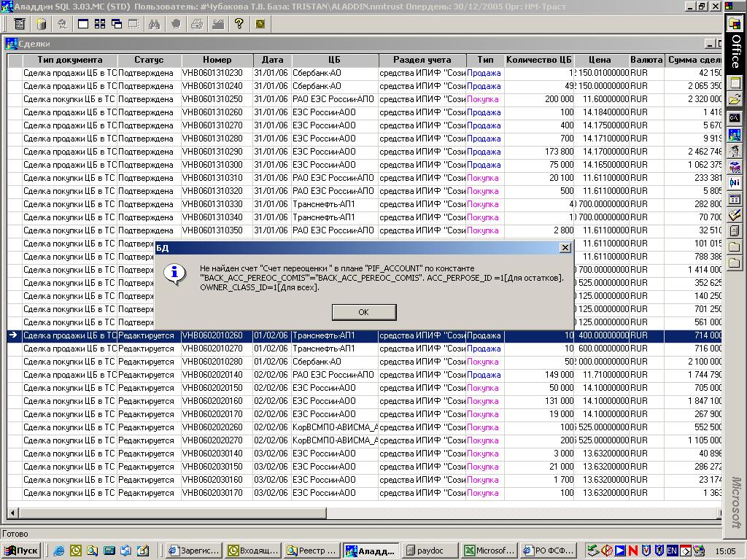747x560 pixels.
Task: Click the table's left scroll arrow
Action: click(x=13, y=513)
